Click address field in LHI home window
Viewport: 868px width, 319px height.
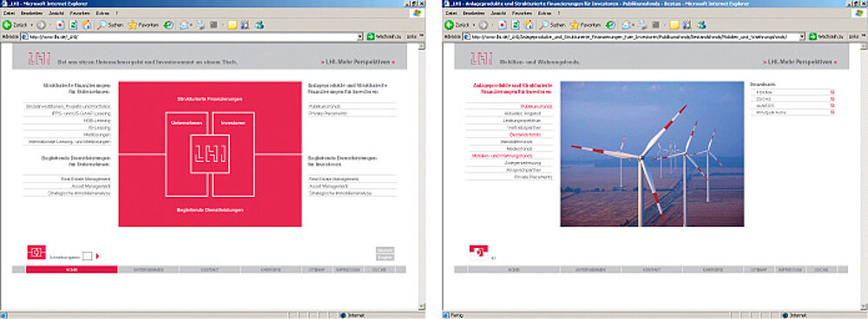tap(192, 36)
